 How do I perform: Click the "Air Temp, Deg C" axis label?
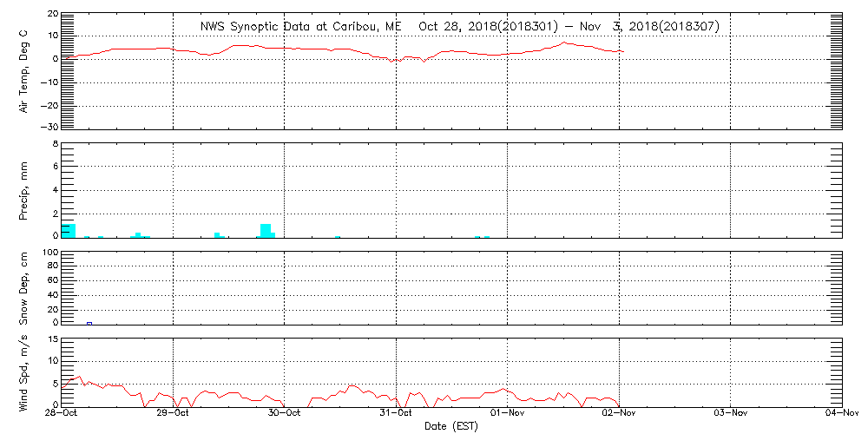tap(24, 69)
